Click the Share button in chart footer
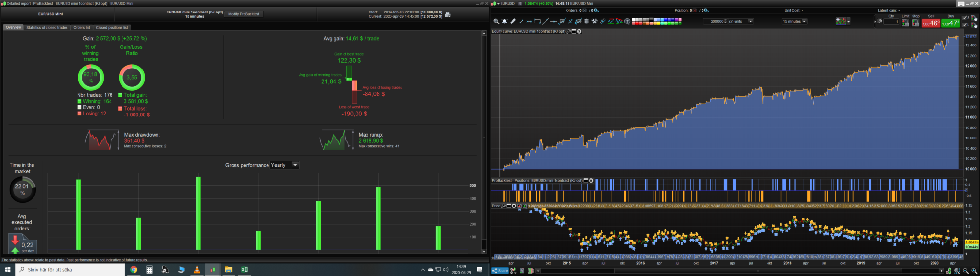The width and height of the screenshot is (980, 276). point(500,271)
